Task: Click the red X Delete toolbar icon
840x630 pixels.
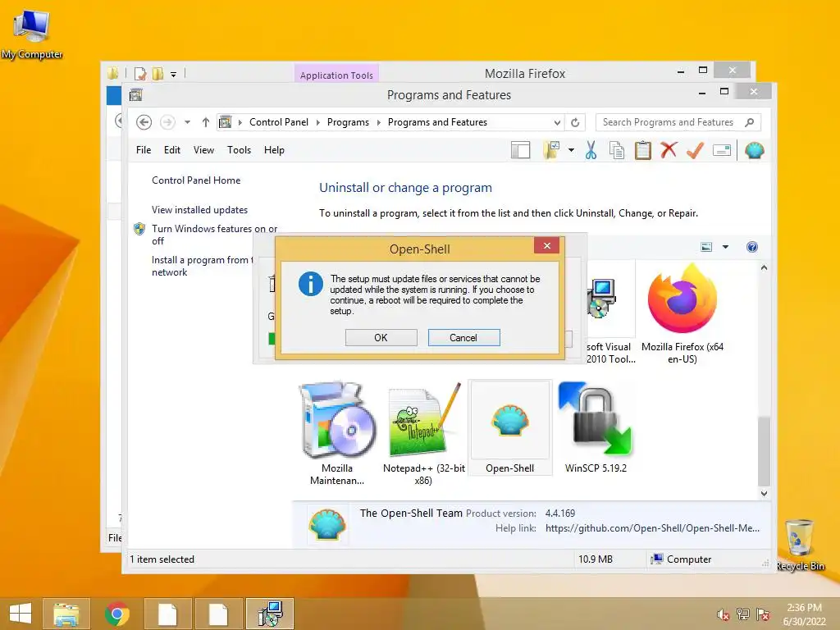Action: (x=669, y=150)
